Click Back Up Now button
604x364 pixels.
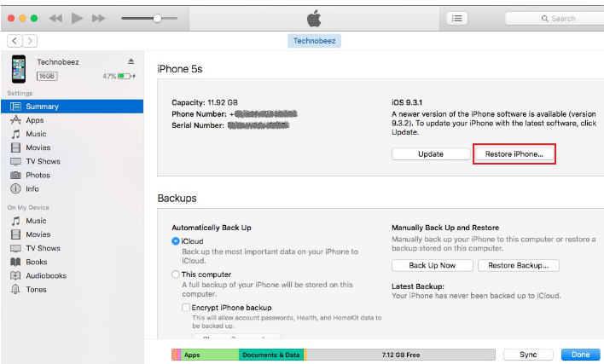(433, 265)
